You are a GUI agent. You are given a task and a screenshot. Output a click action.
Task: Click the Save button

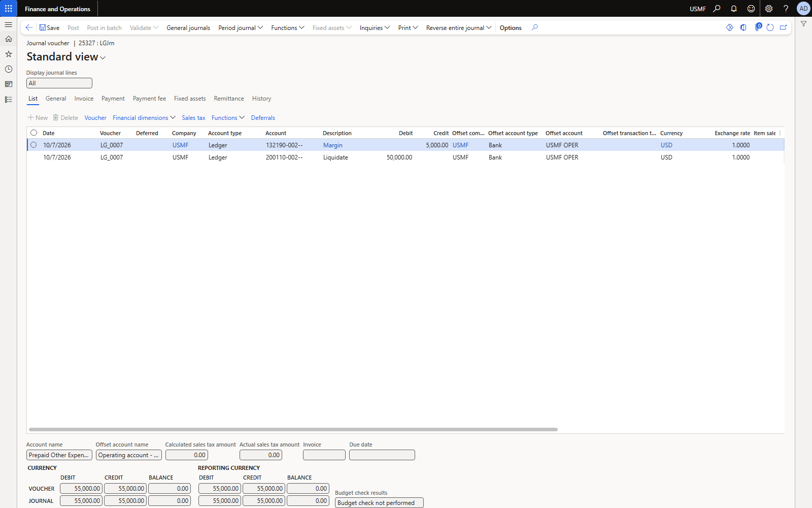point(49,28)
